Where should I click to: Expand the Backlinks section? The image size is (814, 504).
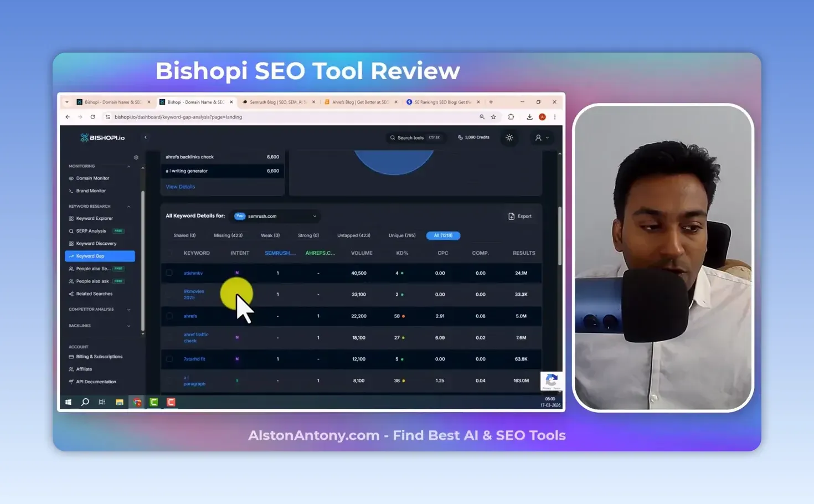click(128, 326)
